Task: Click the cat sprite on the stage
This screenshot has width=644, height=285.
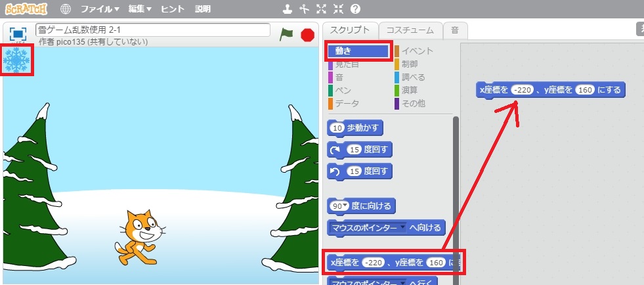Action: (x=140, y=237)
